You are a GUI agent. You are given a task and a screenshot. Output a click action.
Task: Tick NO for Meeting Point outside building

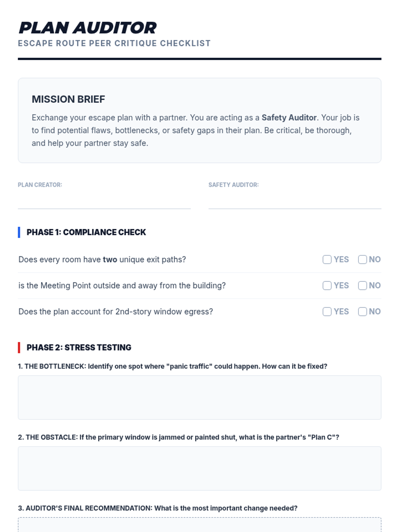point(362,285)
